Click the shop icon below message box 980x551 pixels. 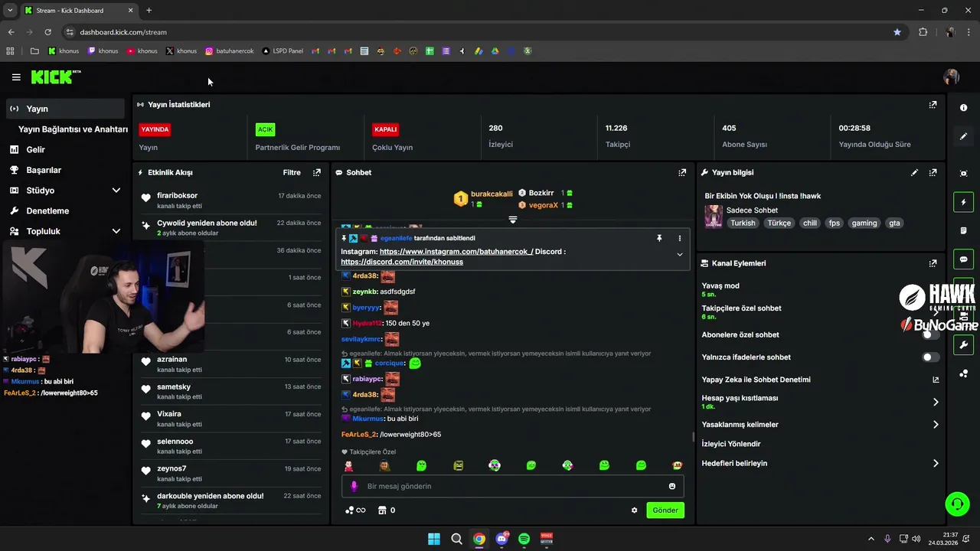tap(382, 510)
